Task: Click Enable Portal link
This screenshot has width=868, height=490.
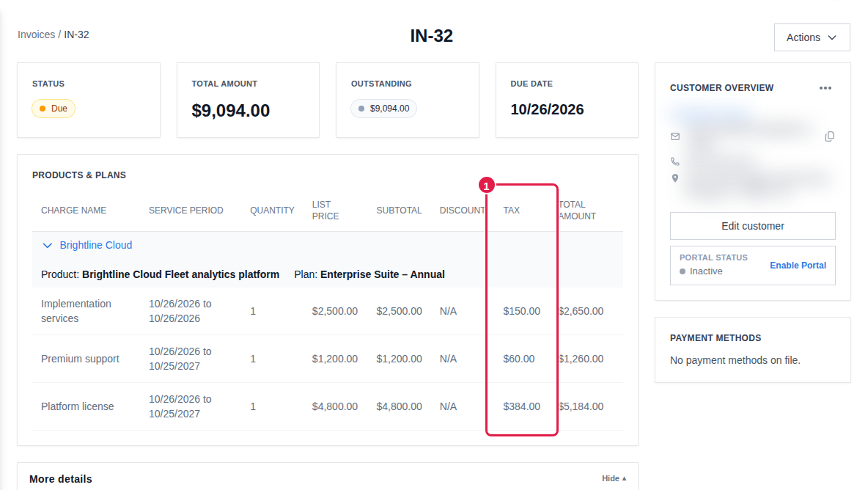Action: pyautogui.click(x=798, y=266)
